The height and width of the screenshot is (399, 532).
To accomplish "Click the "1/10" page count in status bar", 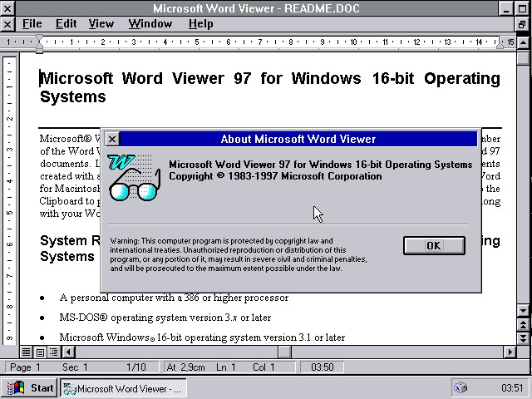I will (136, 367).
